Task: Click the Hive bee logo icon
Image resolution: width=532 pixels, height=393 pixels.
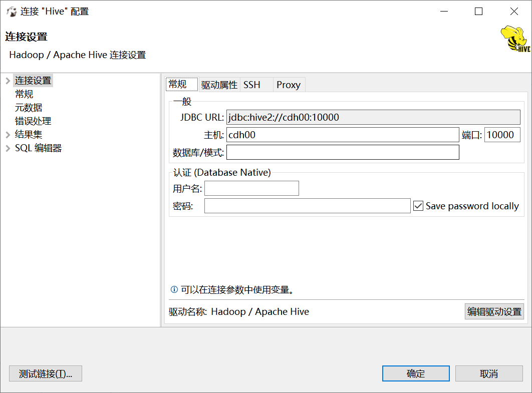Action: point(515,39)
